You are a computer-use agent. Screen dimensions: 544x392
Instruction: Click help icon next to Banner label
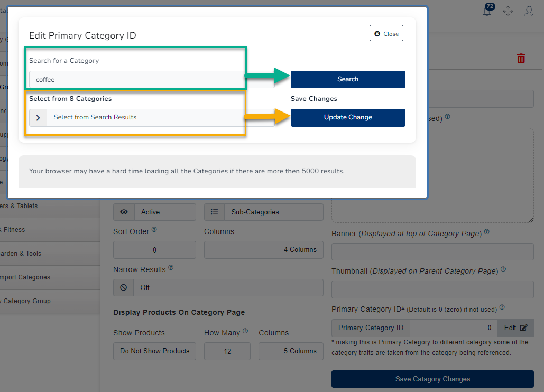click(486, 232)
